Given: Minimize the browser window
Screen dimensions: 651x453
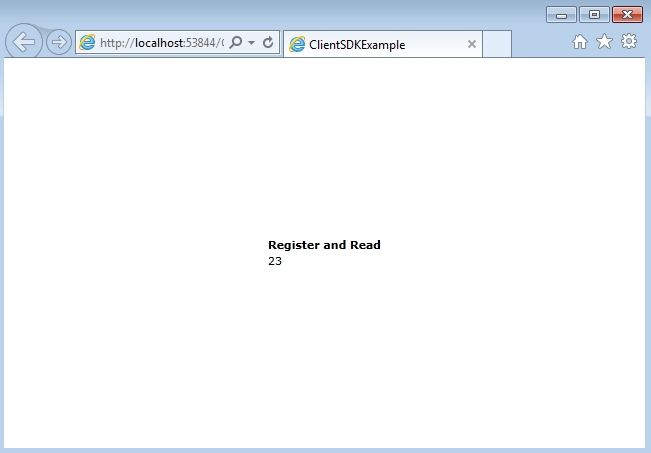Looking at the screenshot, I should [561, 15].
